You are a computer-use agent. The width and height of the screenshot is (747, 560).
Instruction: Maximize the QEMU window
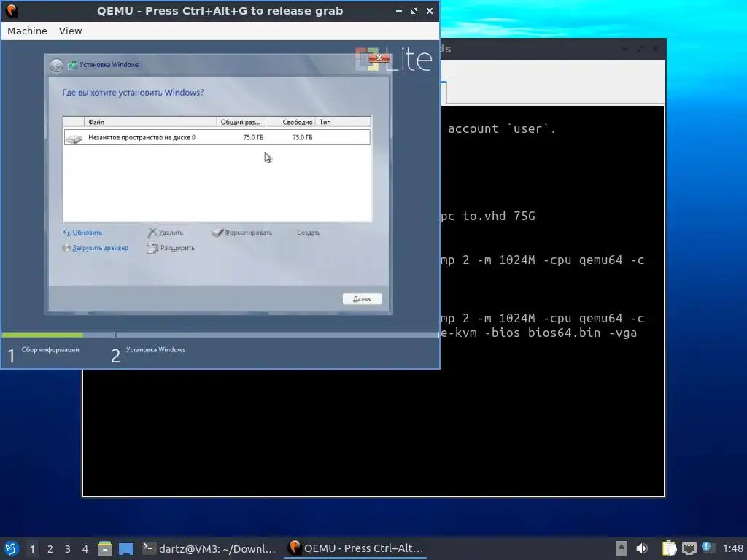(x=414, y=10)
